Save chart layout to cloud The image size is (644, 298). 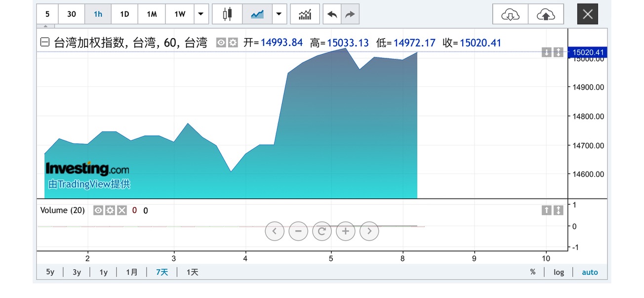coord(546,14)
